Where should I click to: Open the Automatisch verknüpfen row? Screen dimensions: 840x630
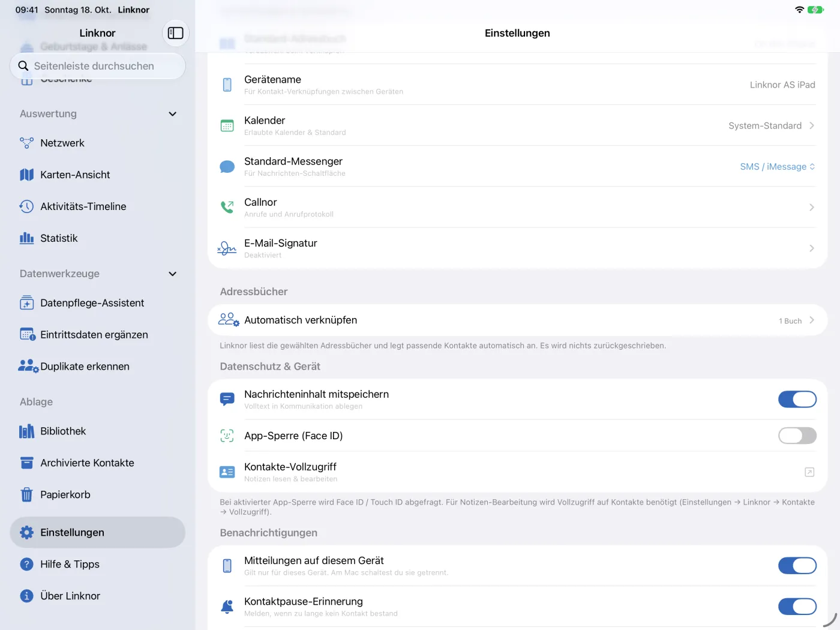coord(518,320)
